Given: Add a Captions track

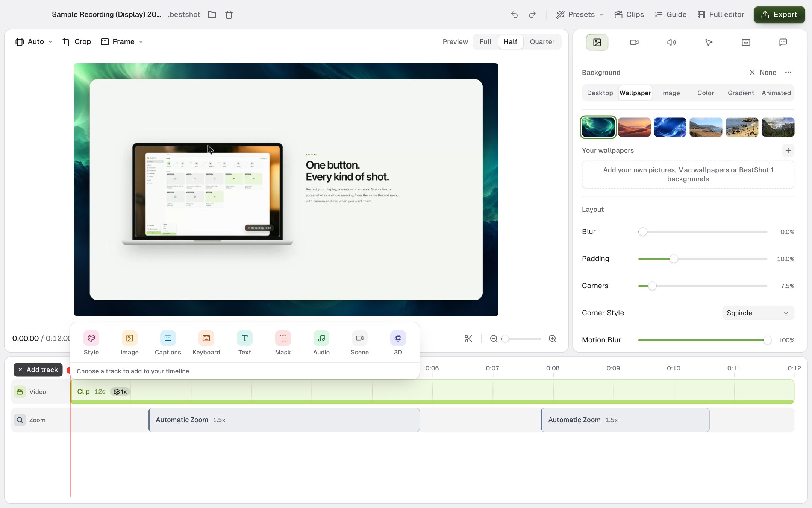Looking at the screenshot, I should (168, 343).
